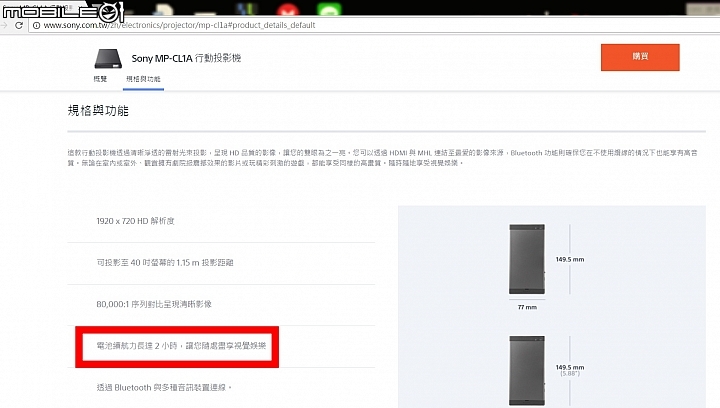720x408 pixels.
Task: Click the upper 149.5 mm height label
Action: (x=570, y=259)
